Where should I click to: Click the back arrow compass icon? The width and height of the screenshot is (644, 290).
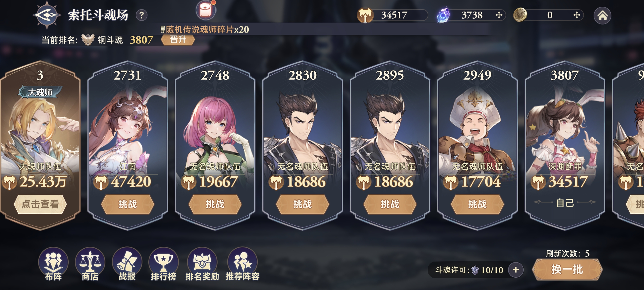coord(47,15)
